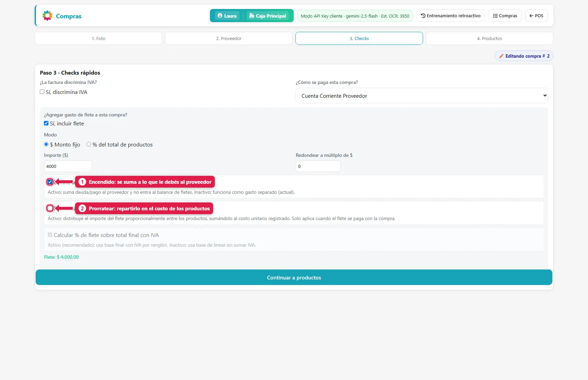Click the Editando compra # 2 badge

click(x=524, y=56)
